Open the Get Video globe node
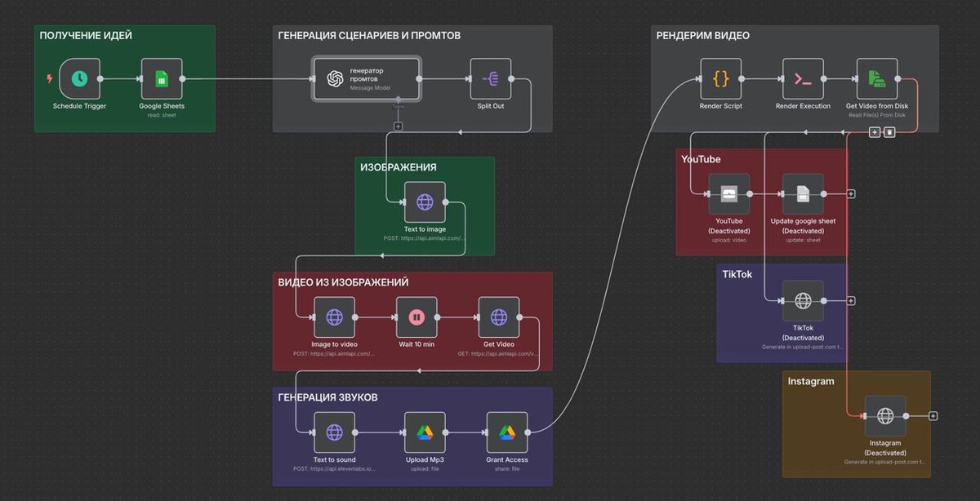This screenshot has height=501, width=980. [x=499, y=317]
